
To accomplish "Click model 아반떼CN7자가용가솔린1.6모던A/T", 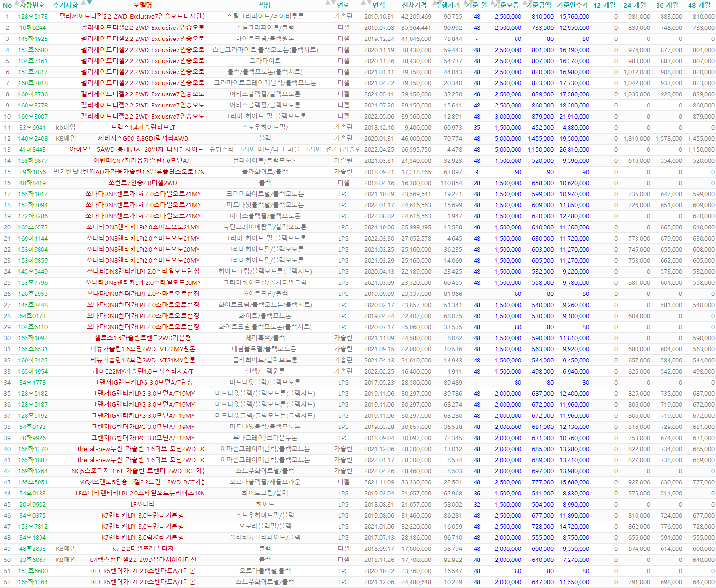I will pyautogui.click(x=143, y=160).
